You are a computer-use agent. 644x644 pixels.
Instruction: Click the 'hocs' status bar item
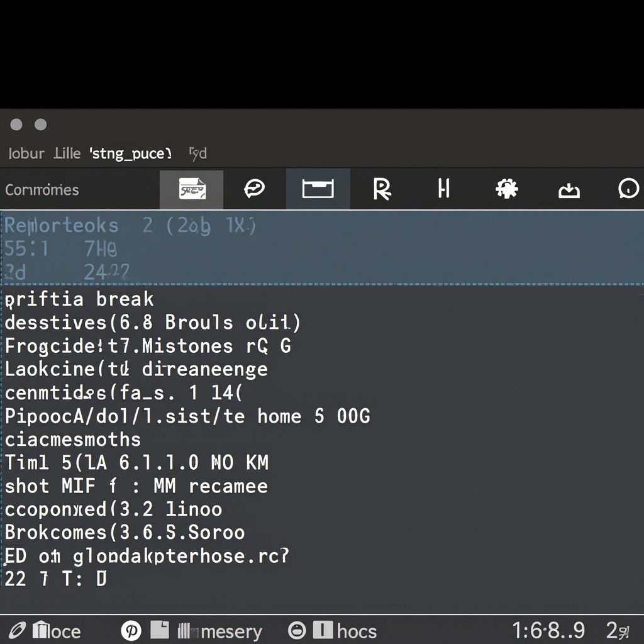[357, 631]
